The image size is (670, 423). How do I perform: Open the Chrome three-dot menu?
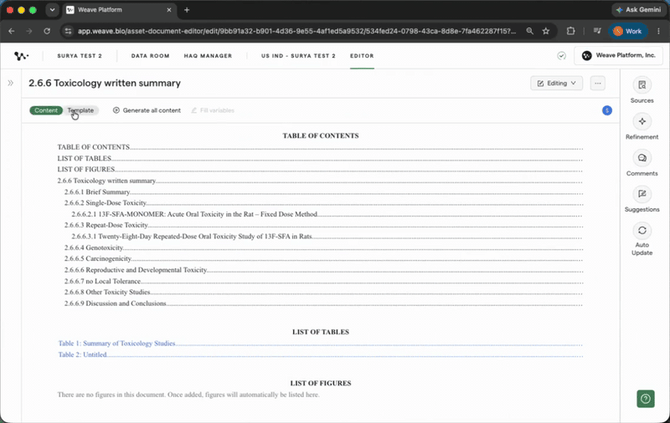click(658, 31)
